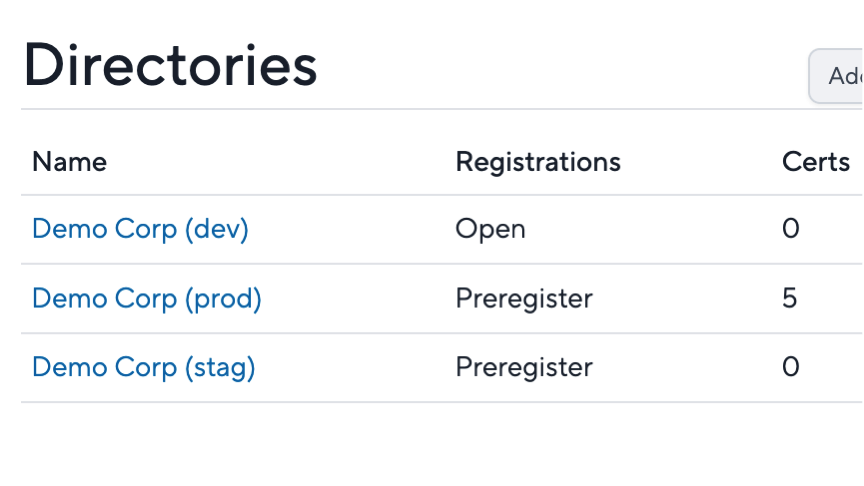Click 'Demo Corp' text in the stag row
This screenshot has height=486, width=864.
click(x=105, y=368)
